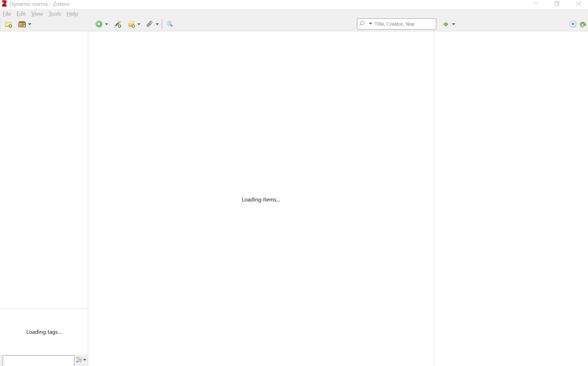
Task: Click the Add Attachment paperclip icon
Action: [150, 24]
